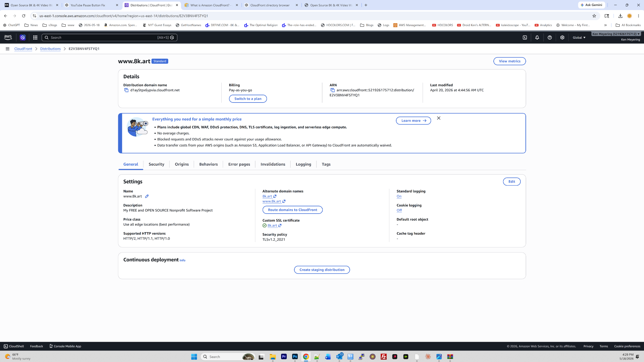Go to the Invalidations tab
The width and height of the screenshot is (644, 362).
pyautogui.click(x=273, y=164)
